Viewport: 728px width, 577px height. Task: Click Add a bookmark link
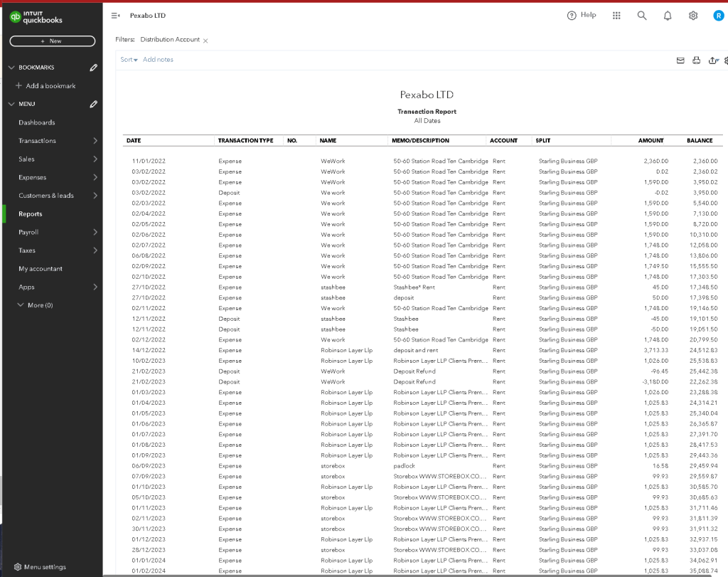pyautogui.click(x=50, y=85)
